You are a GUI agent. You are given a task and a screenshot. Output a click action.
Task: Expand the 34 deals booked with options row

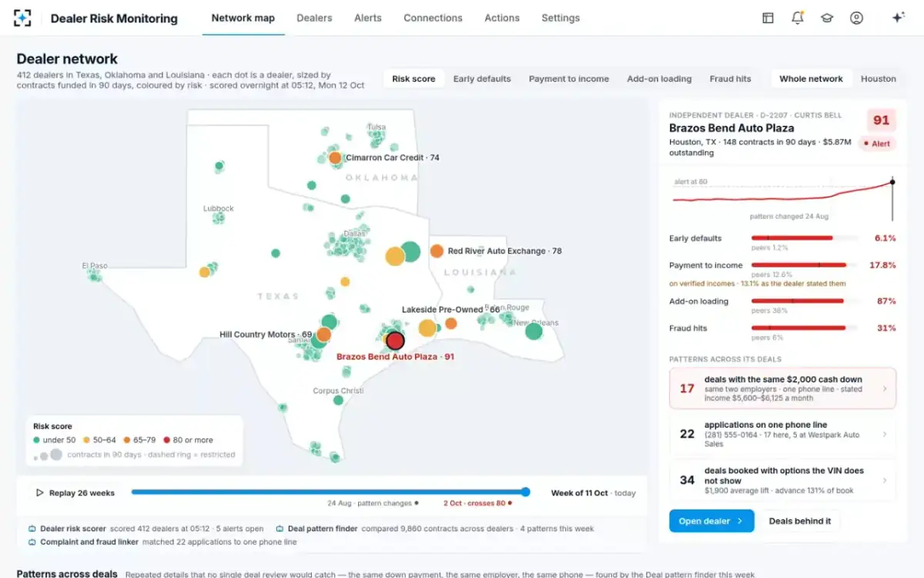tap(782, 480)
